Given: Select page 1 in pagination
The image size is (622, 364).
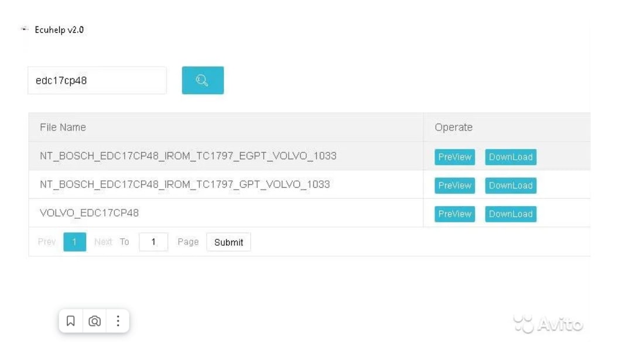Looking at the screenshot, I should point(74,242).
